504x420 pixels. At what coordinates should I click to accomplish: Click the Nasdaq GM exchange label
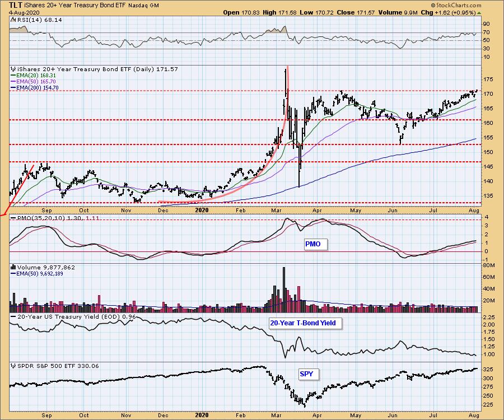click(x=143, y=6)
